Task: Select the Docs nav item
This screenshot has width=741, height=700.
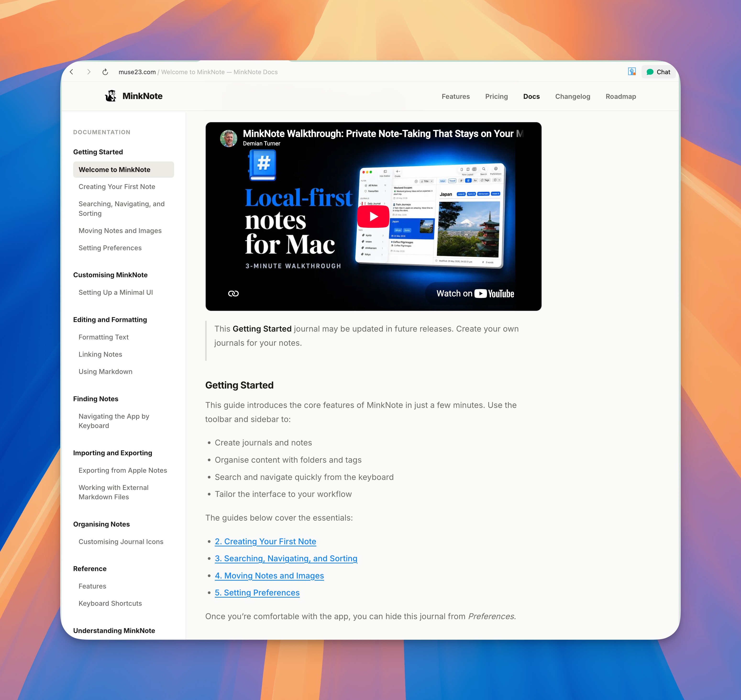Action: pos(531,97)
